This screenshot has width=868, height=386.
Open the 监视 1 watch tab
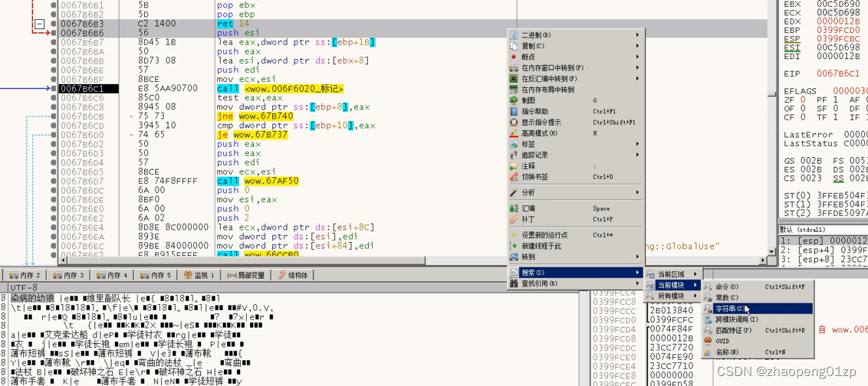click(x=200, y=275)
